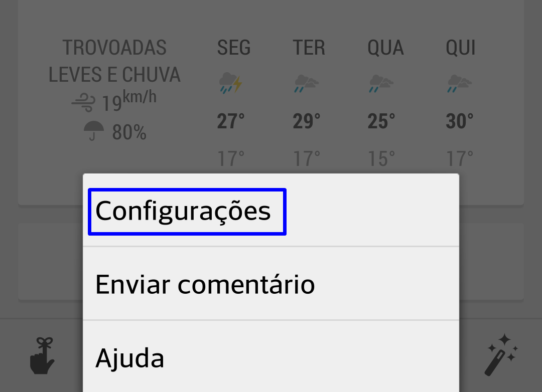This screenshot has width=542, height=392.
Task: Tap the 19 km/h wind speed value
Action: click(129, 101)
